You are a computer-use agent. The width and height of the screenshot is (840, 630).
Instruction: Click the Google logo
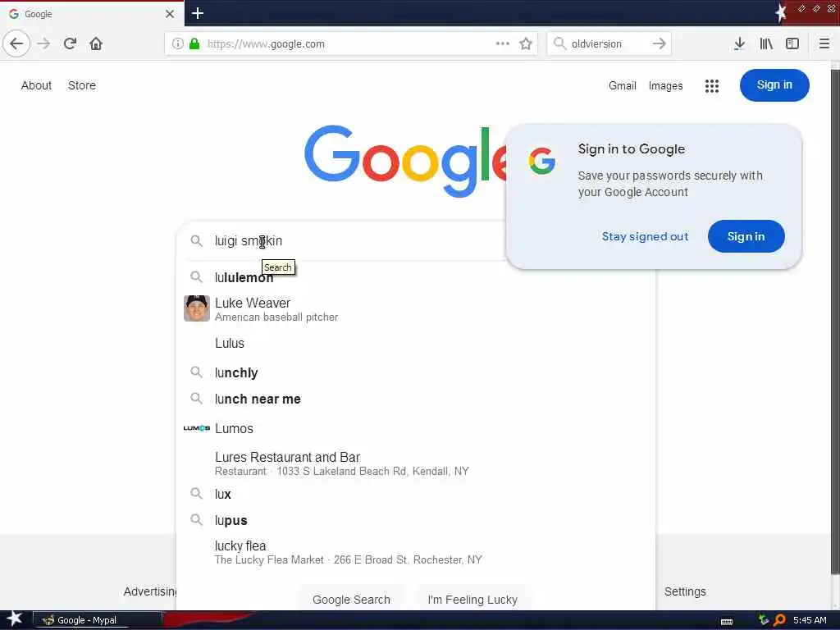point(405,161)
